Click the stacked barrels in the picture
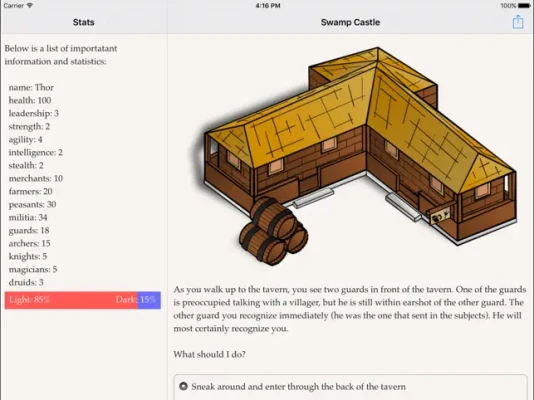 coord(273,230)
